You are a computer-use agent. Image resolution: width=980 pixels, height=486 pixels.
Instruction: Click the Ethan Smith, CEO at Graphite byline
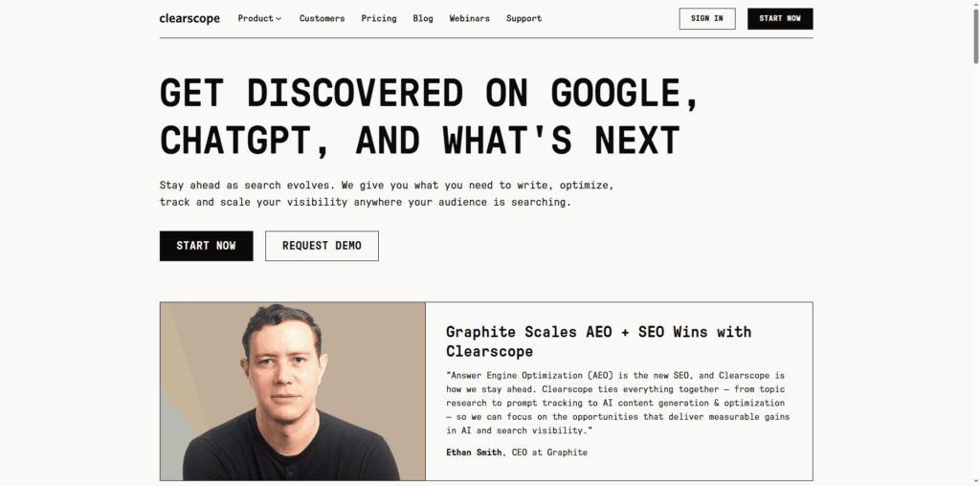pyautogui.click(x=517, y=452)
